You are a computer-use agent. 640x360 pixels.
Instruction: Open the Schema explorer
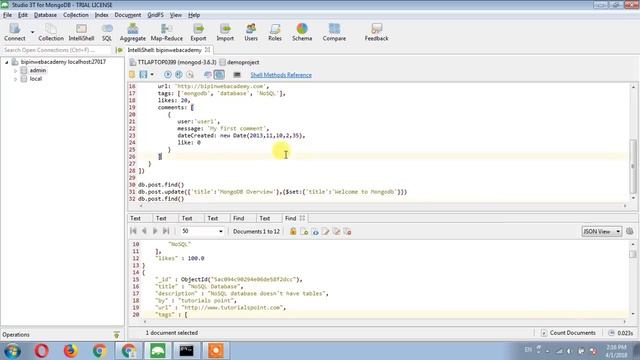pyautogui.click(x=302, y=32)
